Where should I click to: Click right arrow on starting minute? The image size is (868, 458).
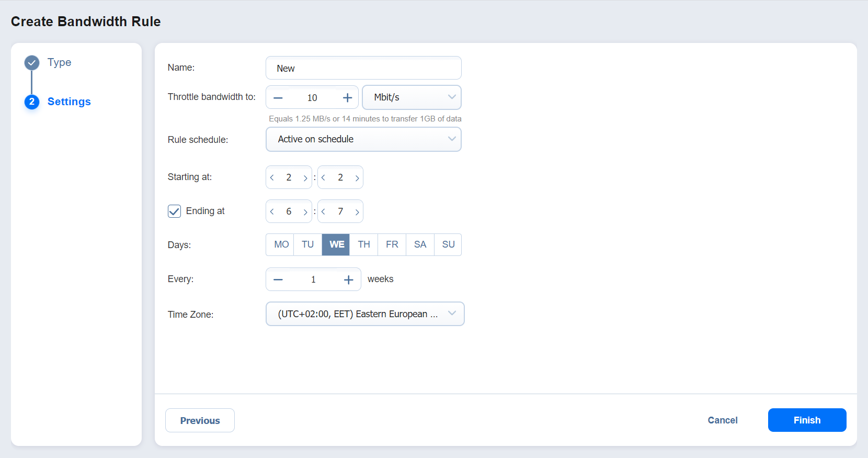point(357,178)
